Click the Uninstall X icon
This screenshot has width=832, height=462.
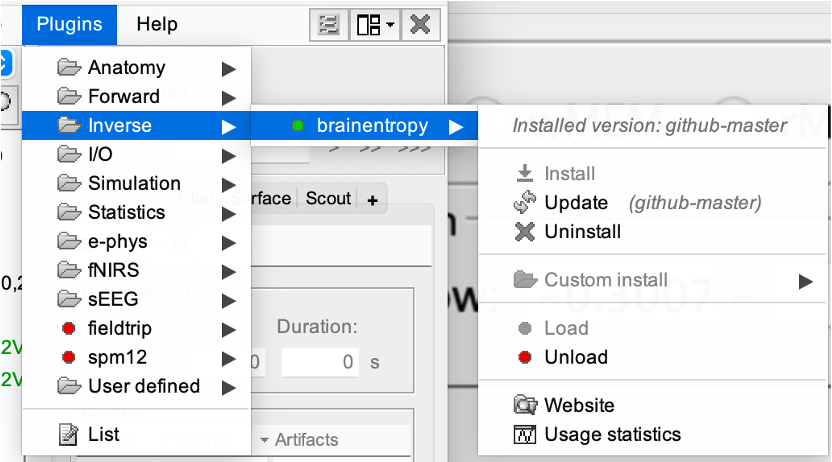[525, 232]
